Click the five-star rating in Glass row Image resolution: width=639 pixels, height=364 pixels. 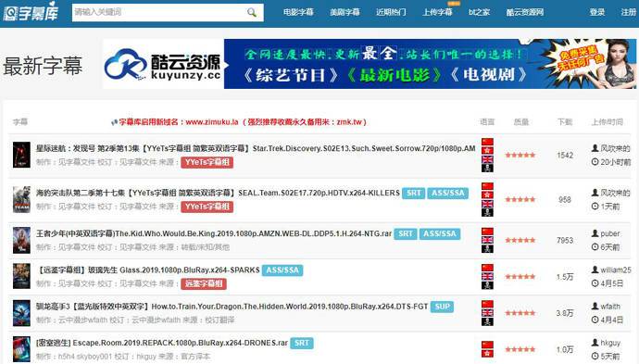[x=520, y=276]
